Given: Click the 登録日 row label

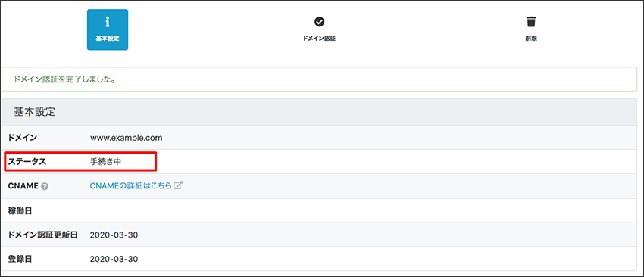Looking at the screenshot, I should 20,259.
